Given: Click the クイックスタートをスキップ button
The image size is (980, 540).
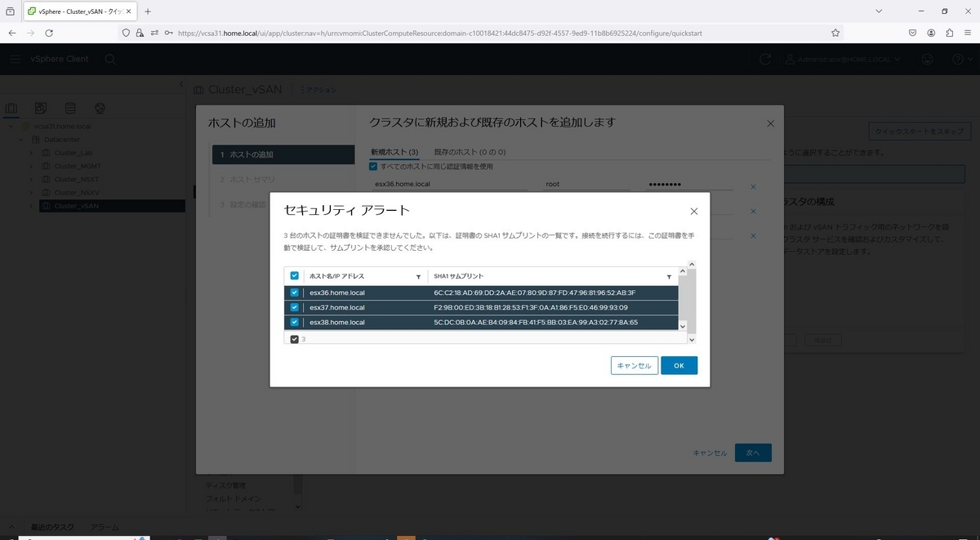Looking at the screenshot, I should click(919, 131).
